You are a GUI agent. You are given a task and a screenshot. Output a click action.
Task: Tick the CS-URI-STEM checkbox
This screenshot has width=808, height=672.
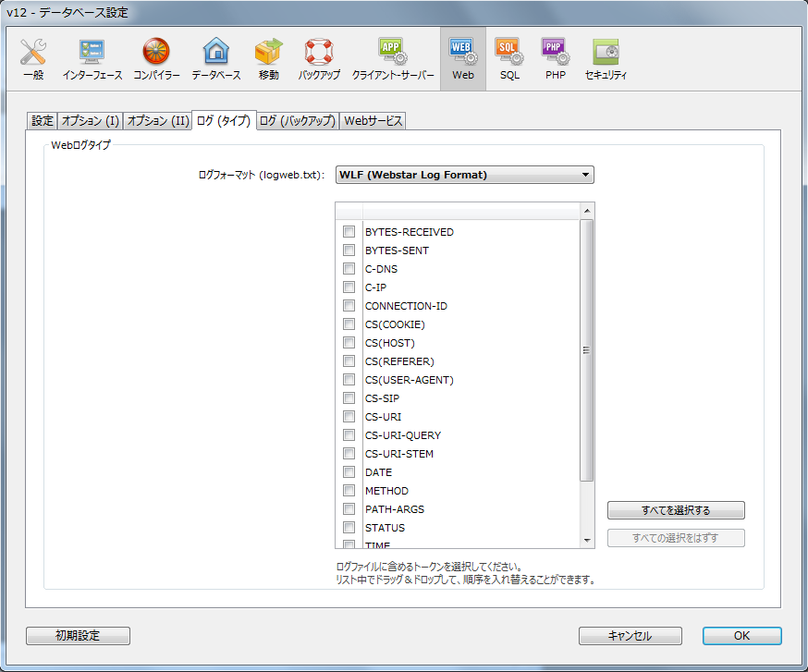coord(349,454)
